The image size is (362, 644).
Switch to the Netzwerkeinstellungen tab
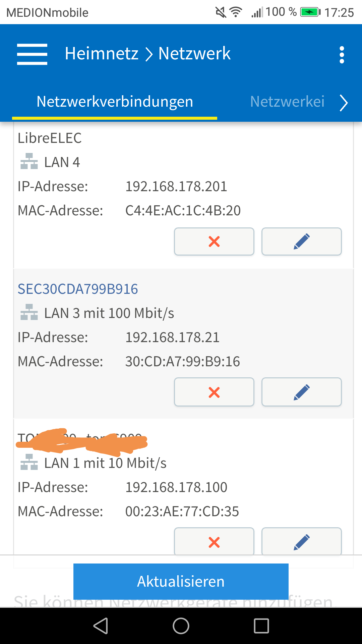287,102
